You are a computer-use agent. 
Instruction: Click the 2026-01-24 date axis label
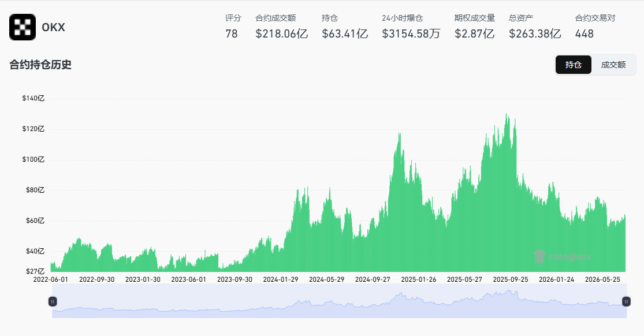tap(557, 279)
